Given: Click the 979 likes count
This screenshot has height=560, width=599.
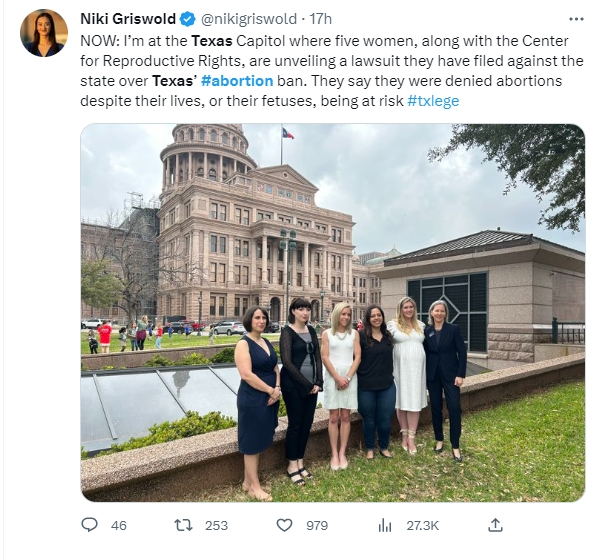Looking at the screenshot, I should [x=317, y=526].
